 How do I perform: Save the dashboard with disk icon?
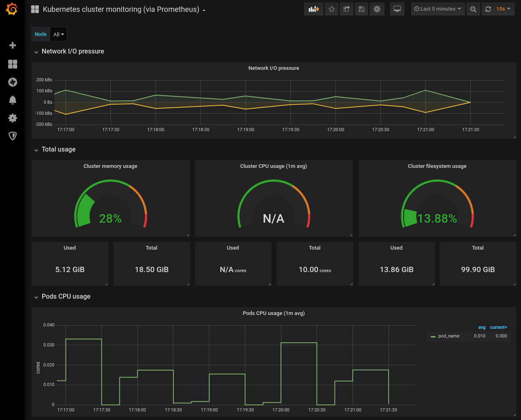362,9
